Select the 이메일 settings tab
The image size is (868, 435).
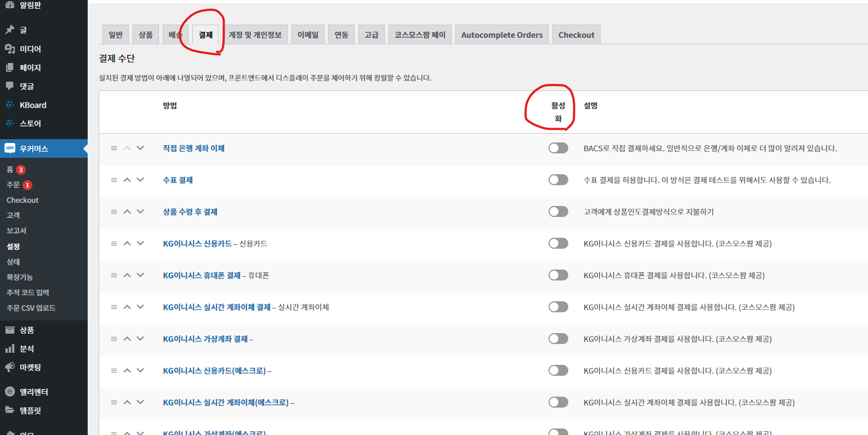click(308, 35)
